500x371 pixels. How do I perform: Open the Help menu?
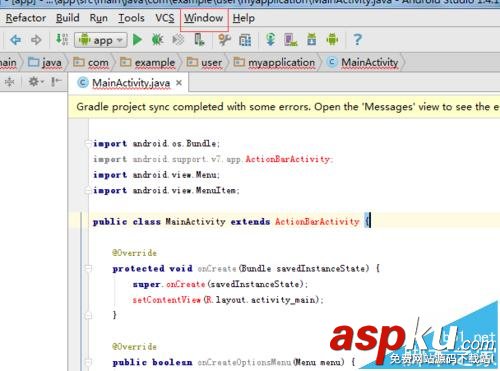(x=244, y=18)
